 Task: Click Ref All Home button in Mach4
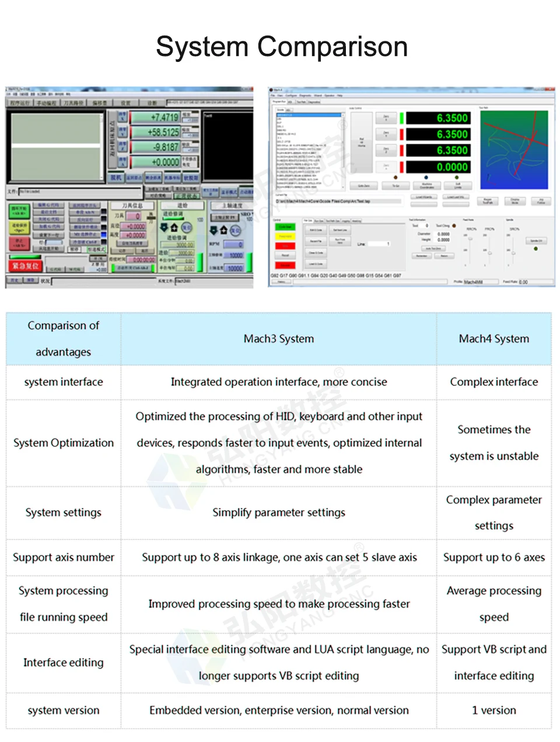(x=361, y=142)
